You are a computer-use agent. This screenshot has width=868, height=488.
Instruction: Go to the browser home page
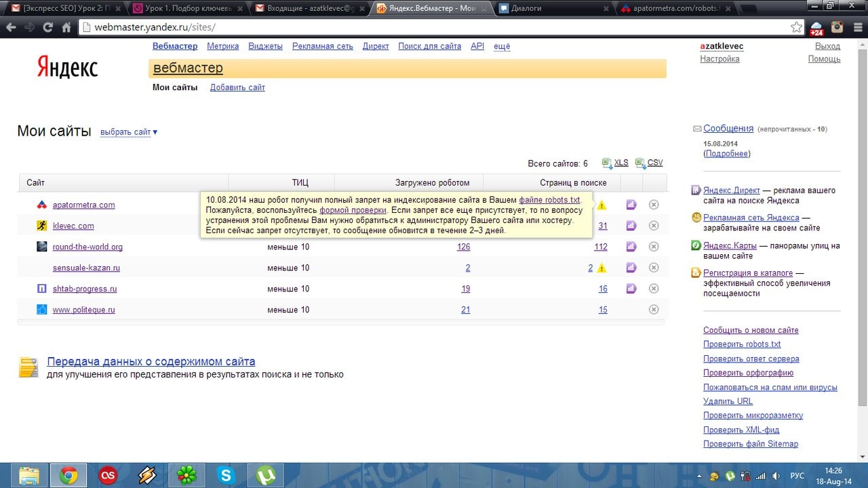pyautogui.click(x=66, y=28)
